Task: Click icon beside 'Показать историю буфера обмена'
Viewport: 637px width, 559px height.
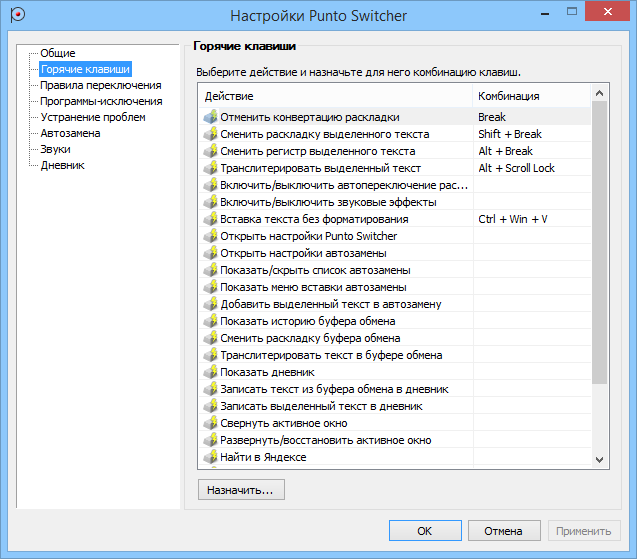Action: (210, 321)
